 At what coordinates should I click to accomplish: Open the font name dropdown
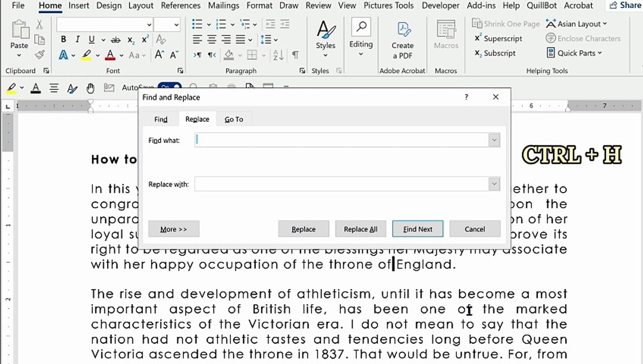(x=149, y=24)
